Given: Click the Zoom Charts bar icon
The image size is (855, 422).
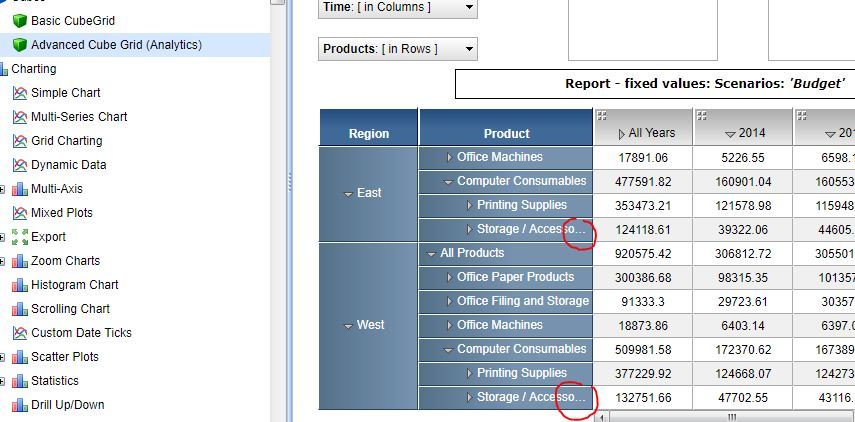Looking at the screenshot, I should point(20,261).
